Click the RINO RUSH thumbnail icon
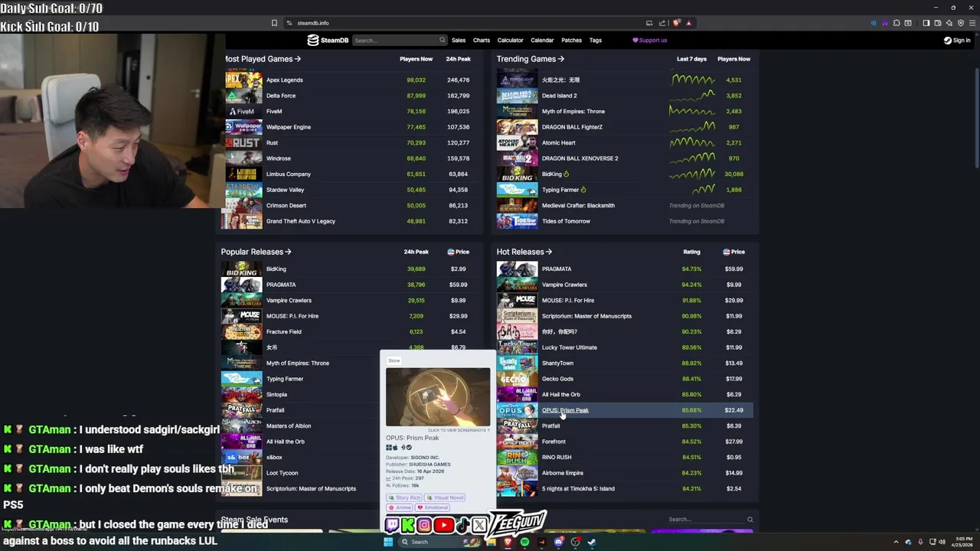Screen dimensions: 980x551 coord(517,457)
